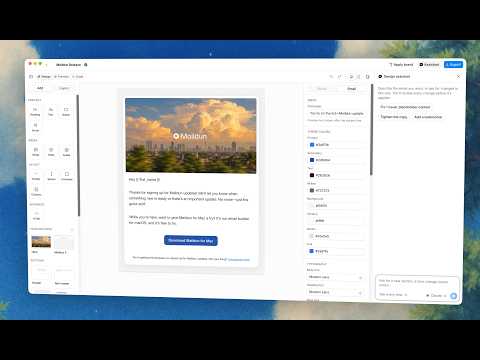Click the blue Export button

[453, 64]
